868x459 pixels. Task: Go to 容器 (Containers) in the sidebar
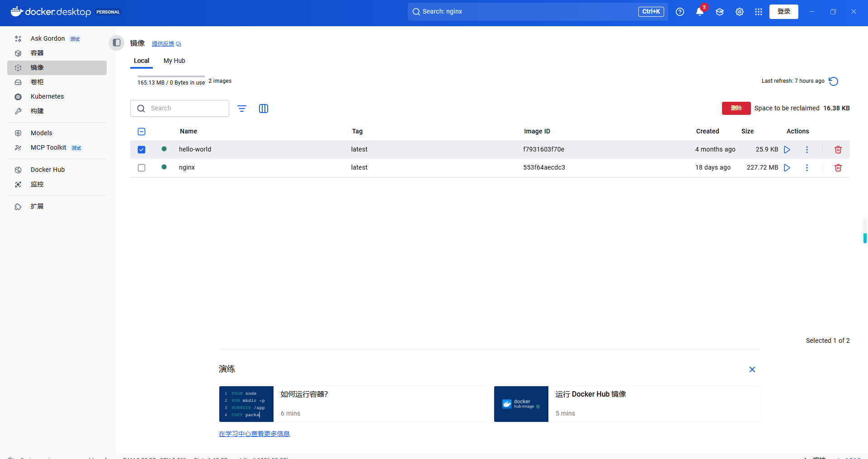(x=57, y=53)
